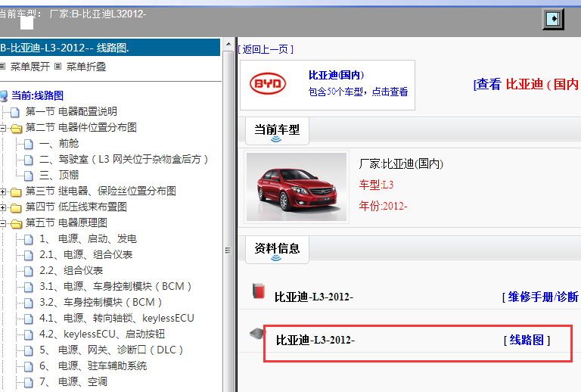This screenshot has height=392, width=581.
Task: Click 当前车型: 厂家:B-比亚迪L32012- header text
Action: pyautogui.click(x=73, y=14)
